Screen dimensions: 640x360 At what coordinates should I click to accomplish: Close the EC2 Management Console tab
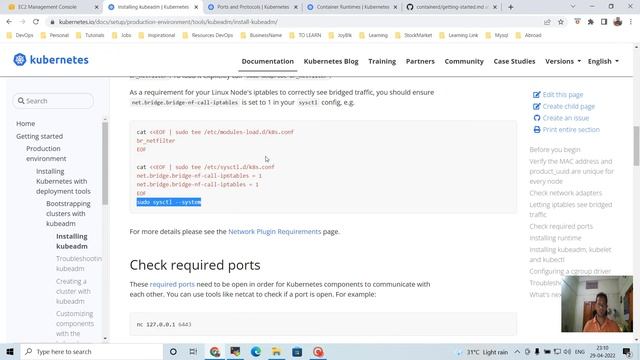tap(96, 7)
